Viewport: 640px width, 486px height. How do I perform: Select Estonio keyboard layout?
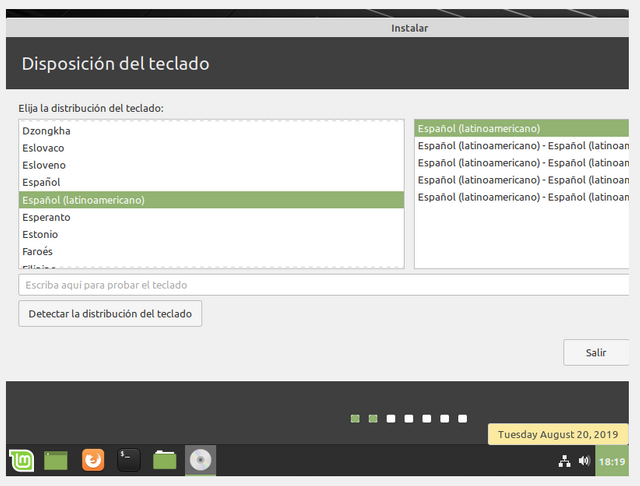tap(211, 234)
